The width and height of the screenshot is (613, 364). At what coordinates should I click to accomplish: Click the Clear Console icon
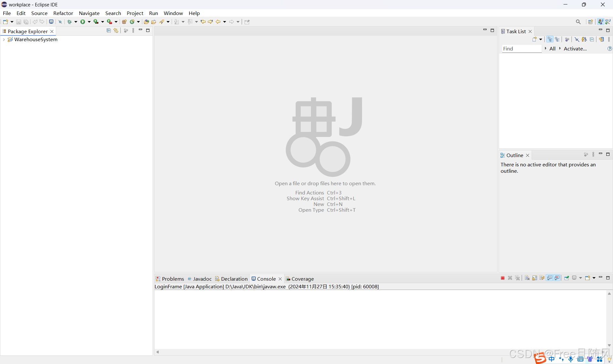tap(527, 278)
